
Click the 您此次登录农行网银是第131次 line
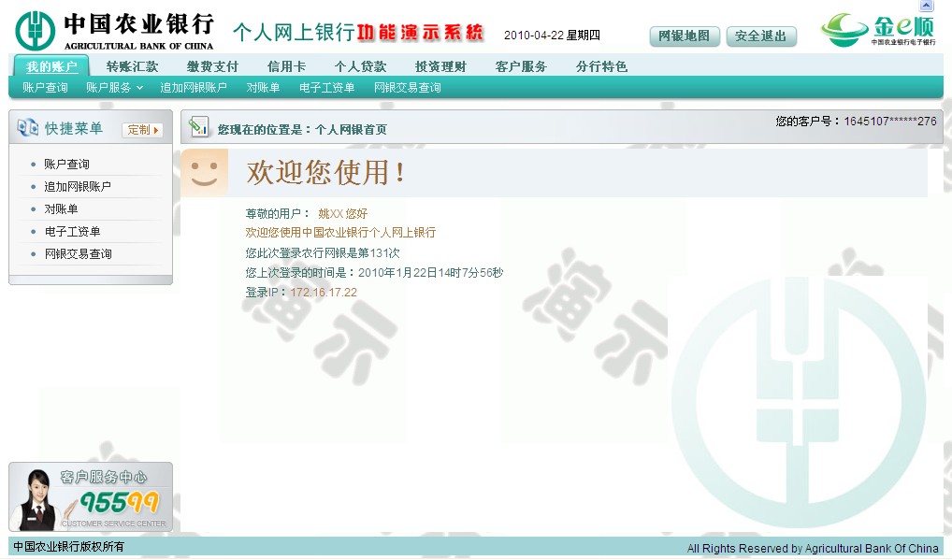click(323, 252)
